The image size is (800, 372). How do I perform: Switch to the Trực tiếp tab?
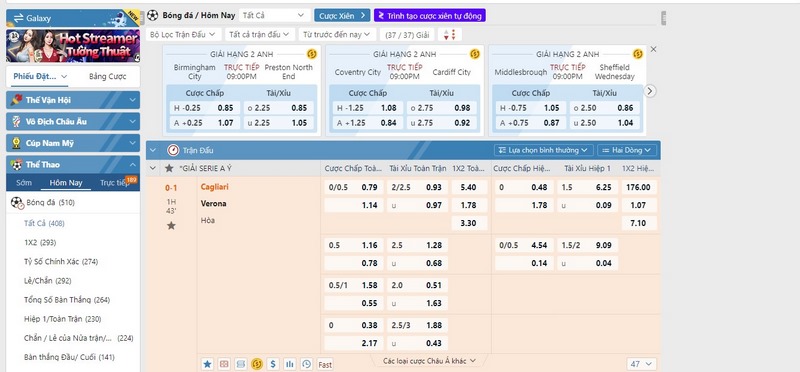click(114, 183)
